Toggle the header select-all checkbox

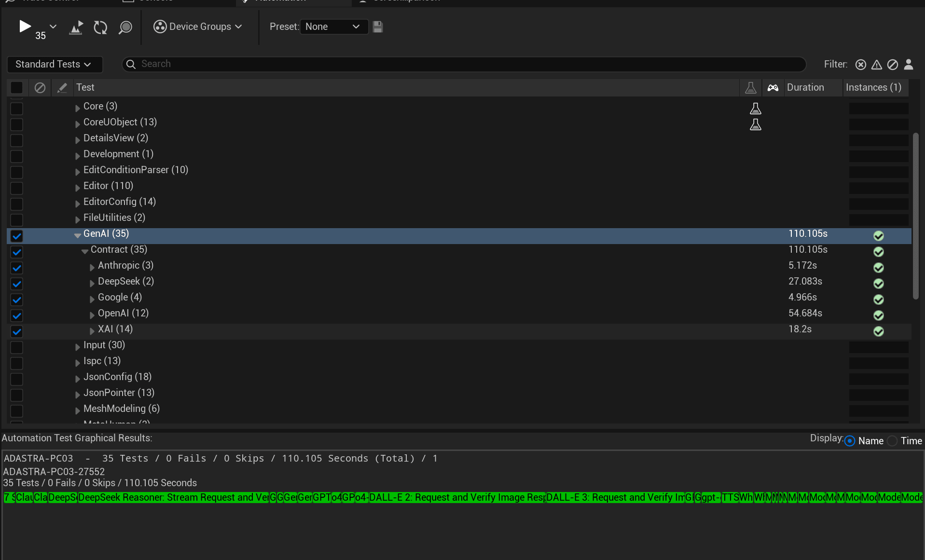pos(16,87)
